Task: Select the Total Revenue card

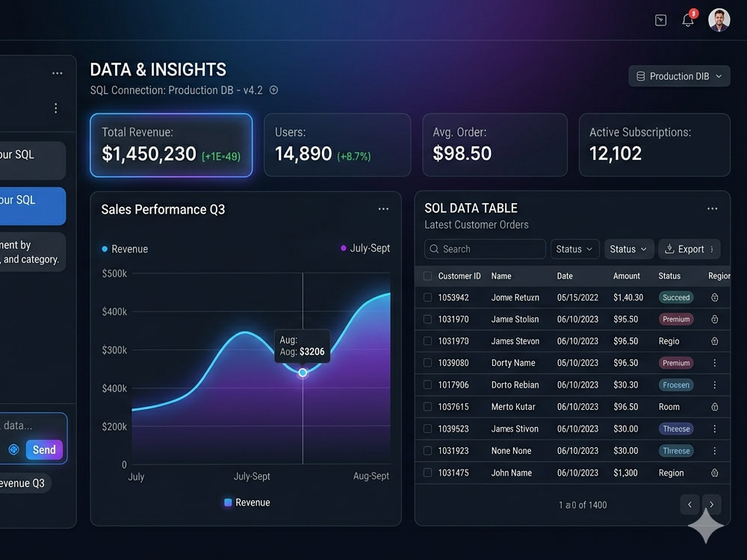Action: [171, 146]
